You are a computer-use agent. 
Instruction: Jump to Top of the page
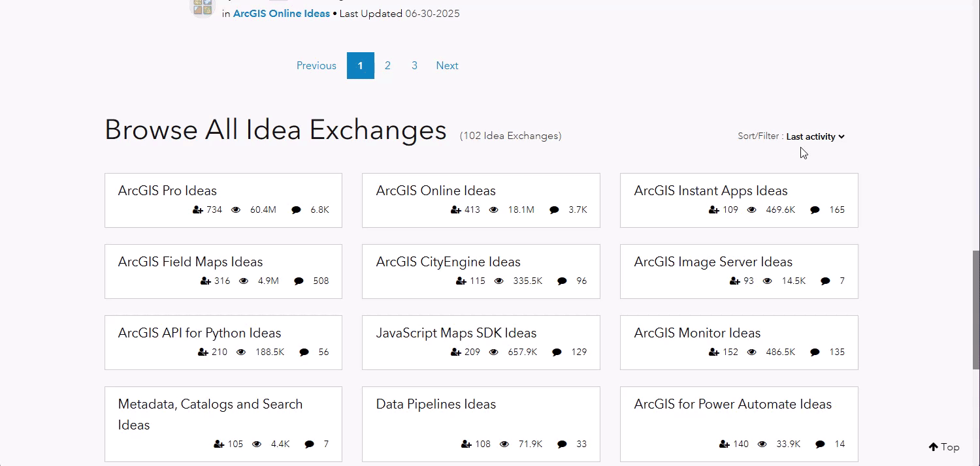point(944,447)
